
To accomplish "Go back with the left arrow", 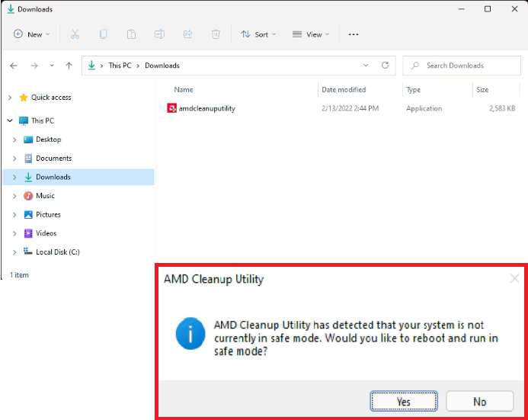I will (x=14, y=66).
